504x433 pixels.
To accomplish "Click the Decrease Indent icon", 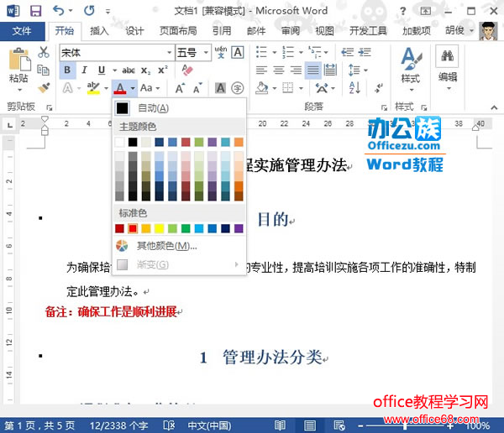I will (x=348, y=52).
